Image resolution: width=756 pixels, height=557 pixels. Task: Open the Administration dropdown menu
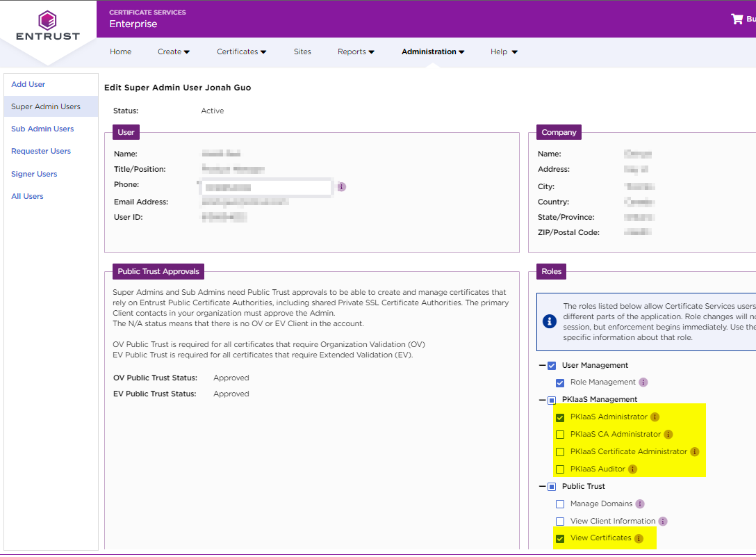pyautogui.click(x=433, y=51)
